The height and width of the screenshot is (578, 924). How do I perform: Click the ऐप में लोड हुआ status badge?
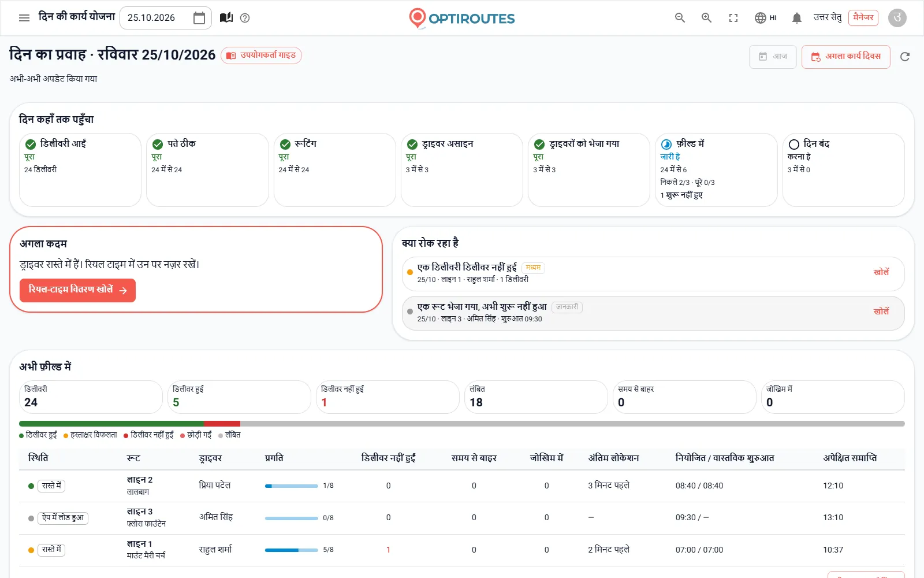point(63,518)
